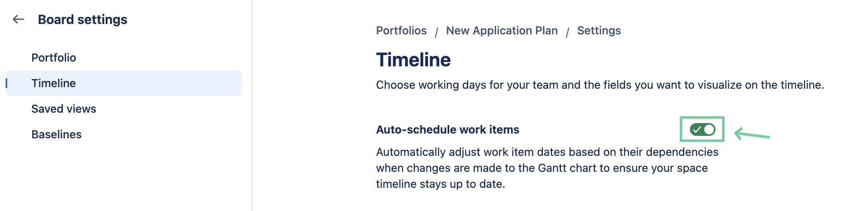Toggle Auto-schedule work items switch
Viewport: 868px width, 211px height.
point(702,129)
